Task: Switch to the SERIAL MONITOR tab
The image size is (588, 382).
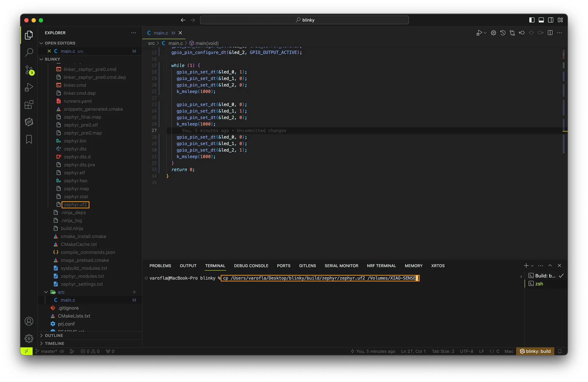Action: [341, 266]
